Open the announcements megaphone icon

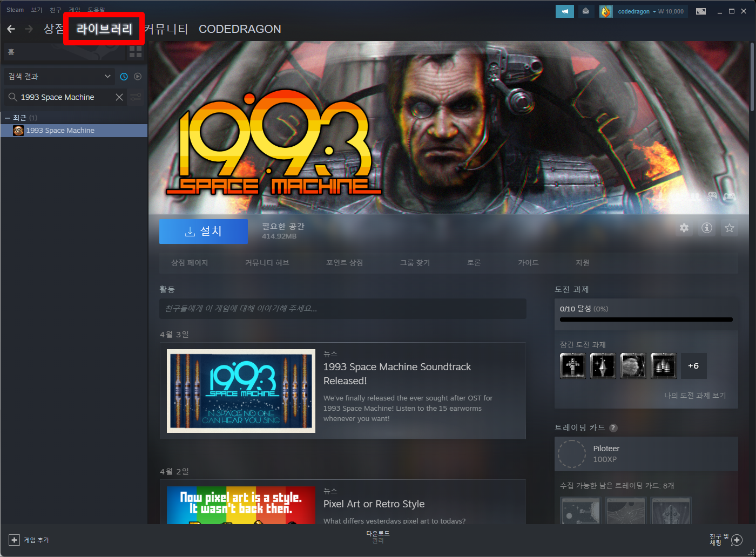[565, 11]
